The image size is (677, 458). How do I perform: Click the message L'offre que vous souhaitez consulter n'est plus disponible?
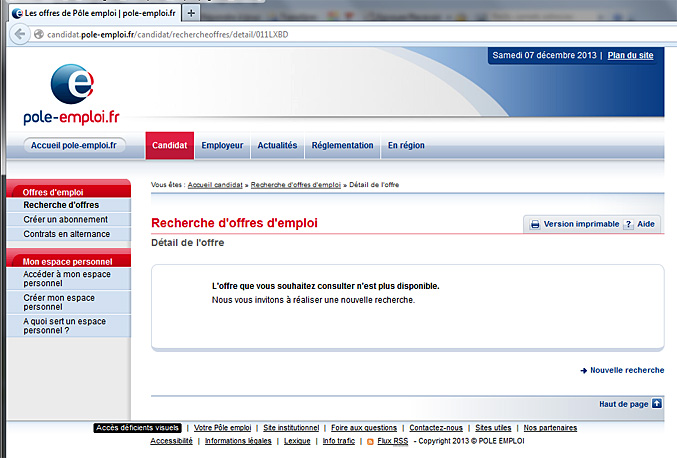point(326,286)
